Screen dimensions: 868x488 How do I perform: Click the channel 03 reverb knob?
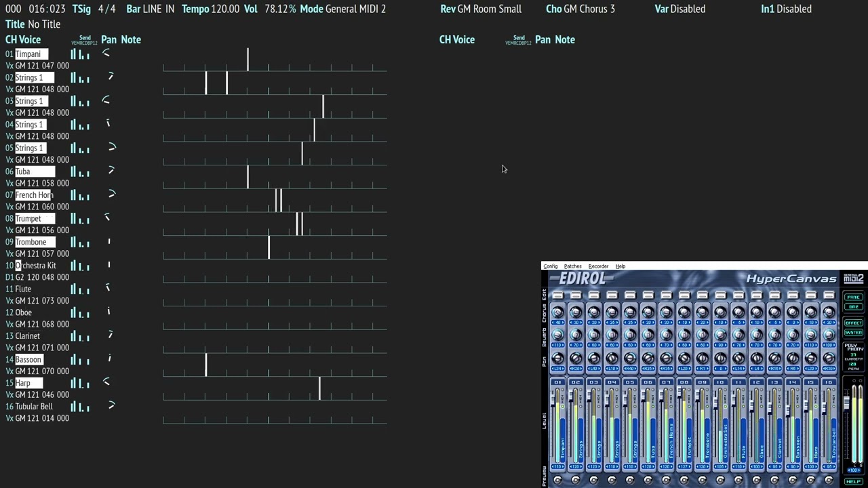click(594, 334)
